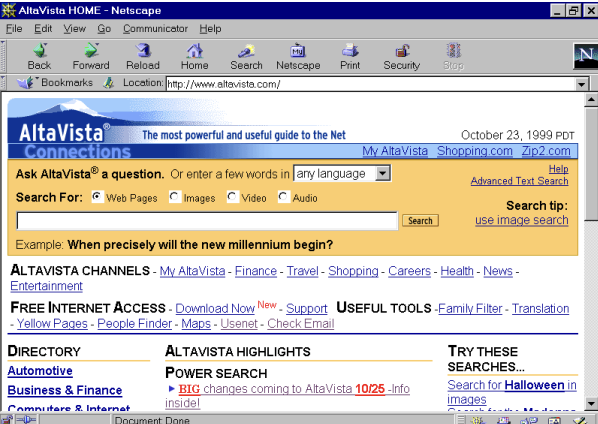This screenshot has width=598, height=424.
Task: Open the Check Email link
Action: [301, 323]
